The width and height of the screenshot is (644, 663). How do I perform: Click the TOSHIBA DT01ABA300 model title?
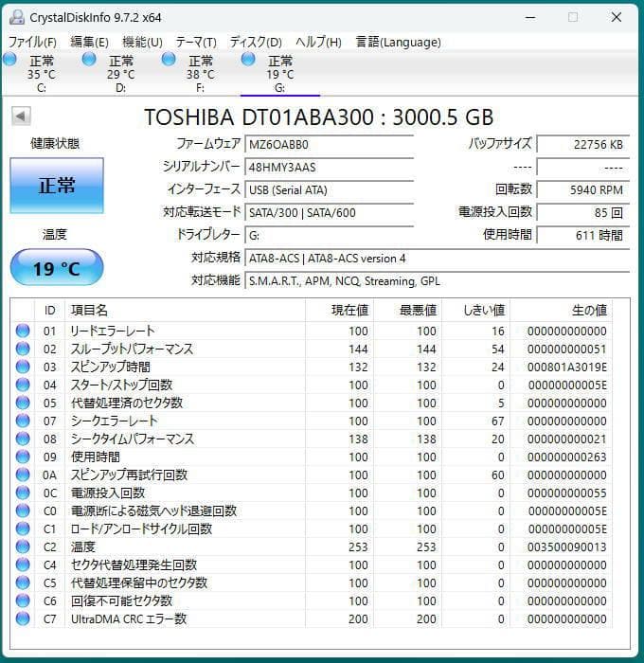coord(319,117)
